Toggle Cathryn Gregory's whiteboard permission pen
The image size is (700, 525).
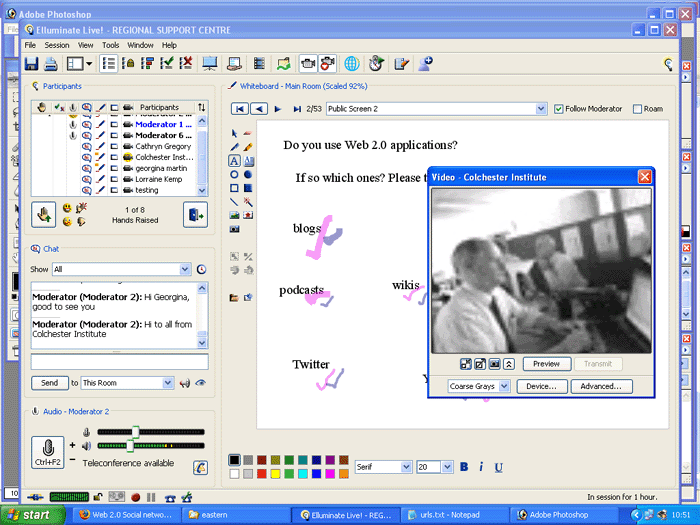pyautogui.click(x=101, y=146)
